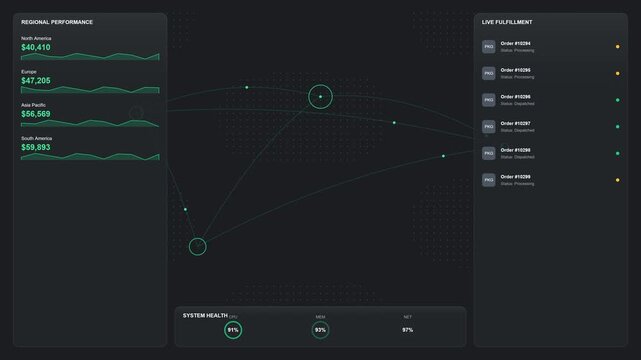Click the MEM label in System Health
The image size is (641, 360).
[x=320, y=317]
